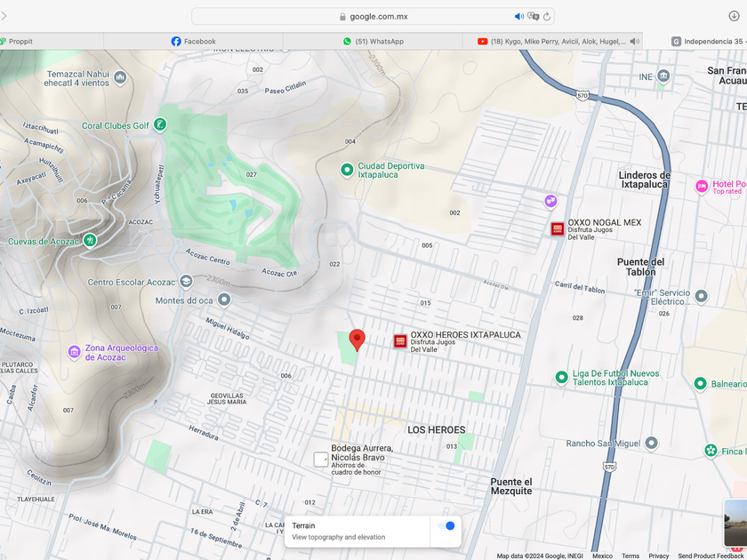This screenshot has width=747, height=560.
Task: Select the Centro Escolar Acozac school icon
Action: [186, 282]
